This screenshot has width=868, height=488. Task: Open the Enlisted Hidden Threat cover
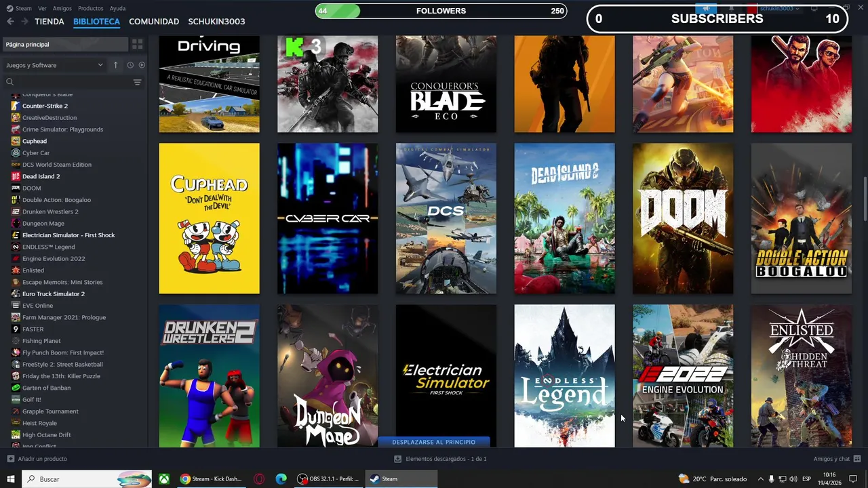click(x=802, y=376)
